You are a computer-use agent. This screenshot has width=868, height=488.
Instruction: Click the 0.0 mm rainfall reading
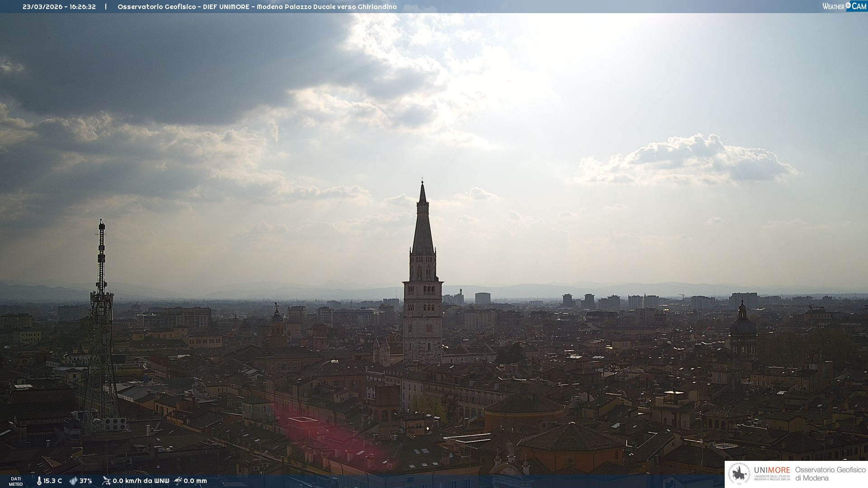coord(195,481)
